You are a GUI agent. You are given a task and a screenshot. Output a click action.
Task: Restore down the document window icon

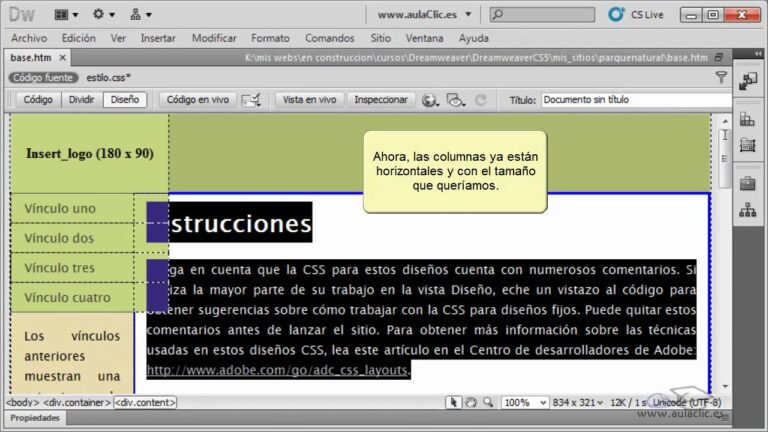[719, 57]
